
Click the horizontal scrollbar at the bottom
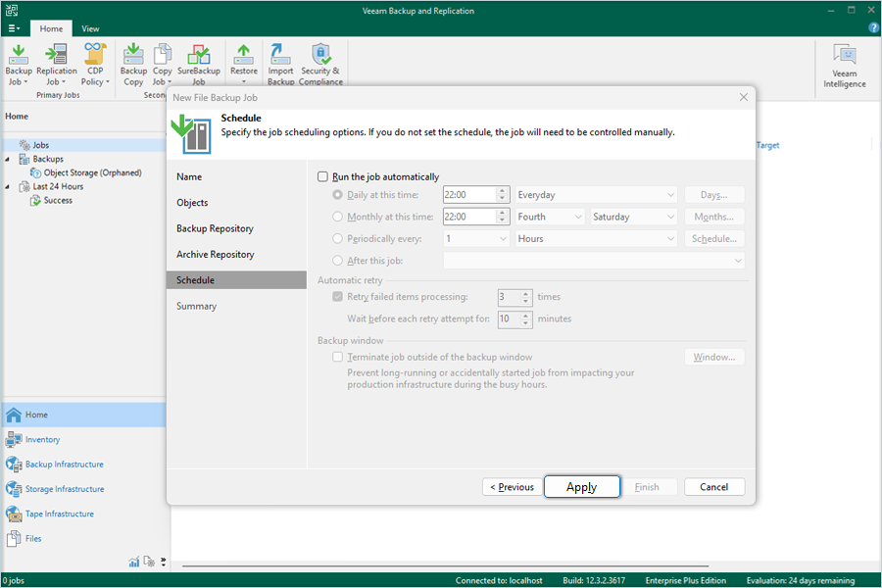(446, 565)
